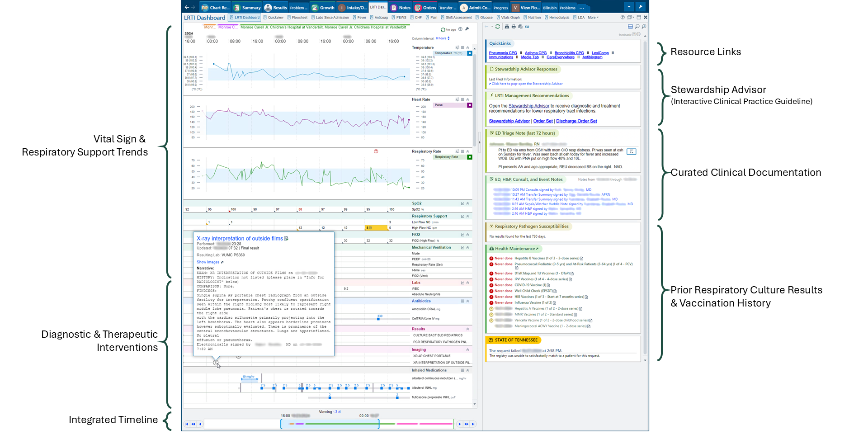Collapse the FiO2 section

pos(468,235)
